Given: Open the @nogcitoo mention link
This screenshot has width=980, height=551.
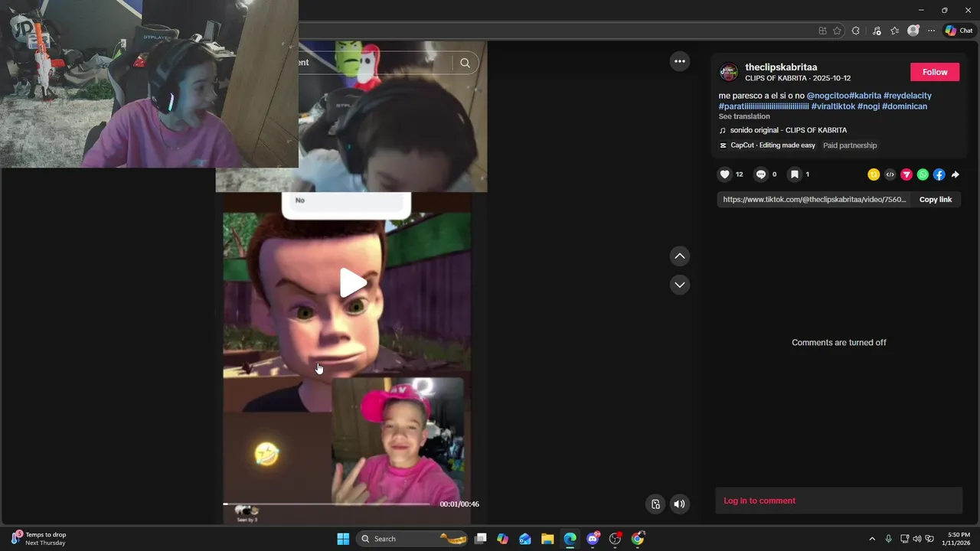Looking at the screenshot, I should (828, 96).
